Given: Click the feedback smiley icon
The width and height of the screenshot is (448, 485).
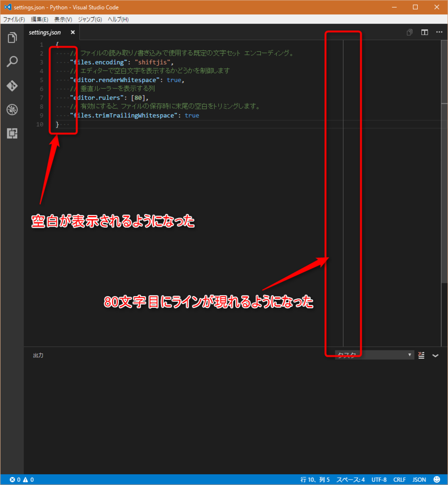Looking at the screenshot, I should click(x=437, y=479).
